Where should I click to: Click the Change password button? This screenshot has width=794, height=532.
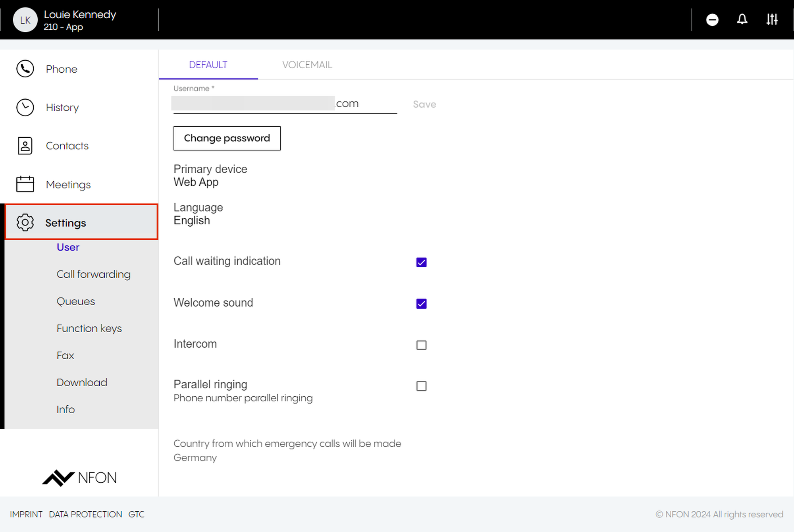point(227,138)
